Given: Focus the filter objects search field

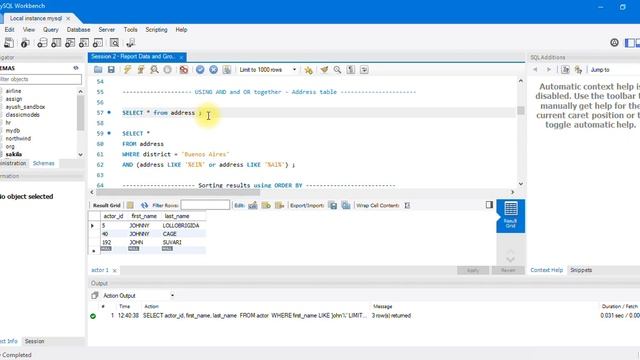Looking at the screenshot, I should (x=40, y=79).
